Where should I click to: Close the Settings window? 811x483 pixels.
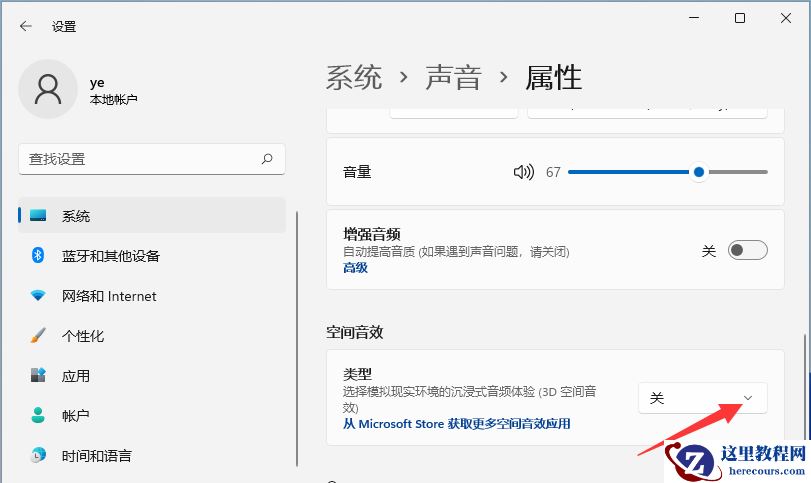(x=786, y=18)
